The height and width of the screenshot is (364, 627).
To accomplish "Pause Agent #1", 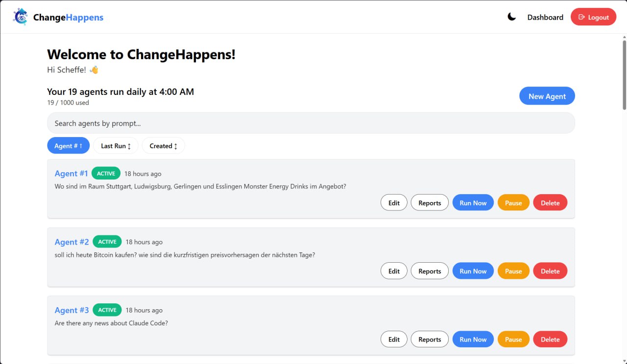I will pos(513,202).
